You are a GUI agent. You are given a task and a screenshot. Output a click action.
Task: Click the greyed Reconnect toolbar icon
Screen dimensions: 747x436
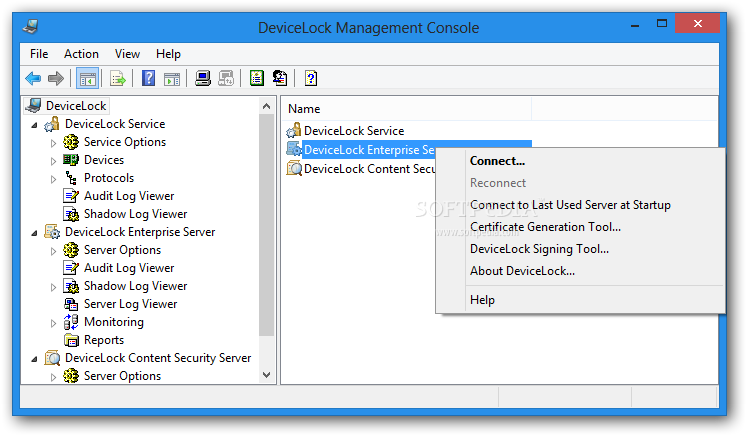coord(226,78)
